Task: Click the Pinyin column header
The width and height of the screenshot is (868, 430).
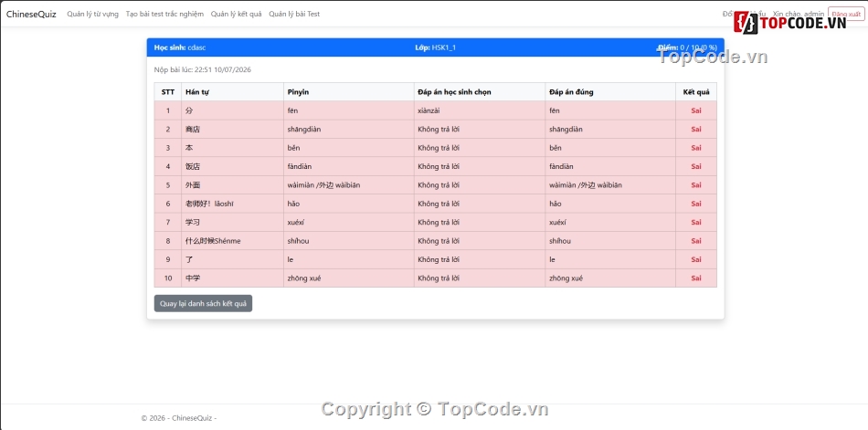Action: (349, 92)
